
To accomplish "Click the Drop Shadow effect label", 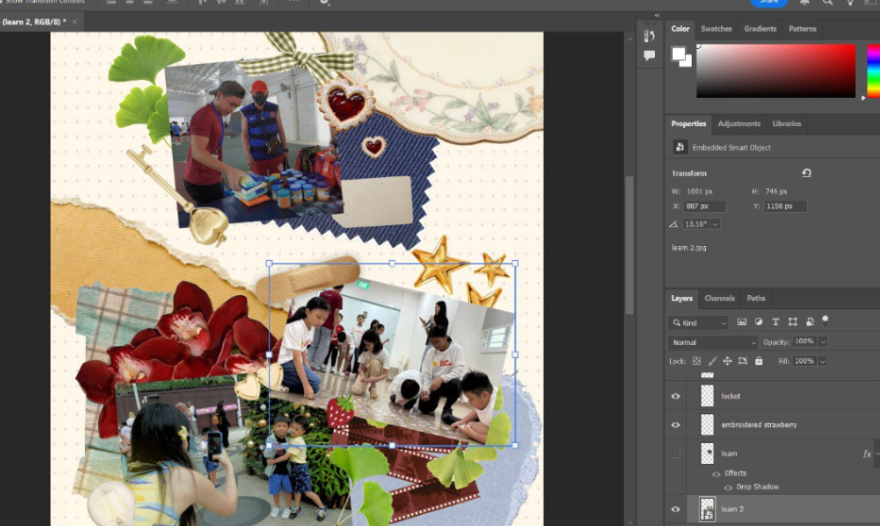I will (757, 487).
